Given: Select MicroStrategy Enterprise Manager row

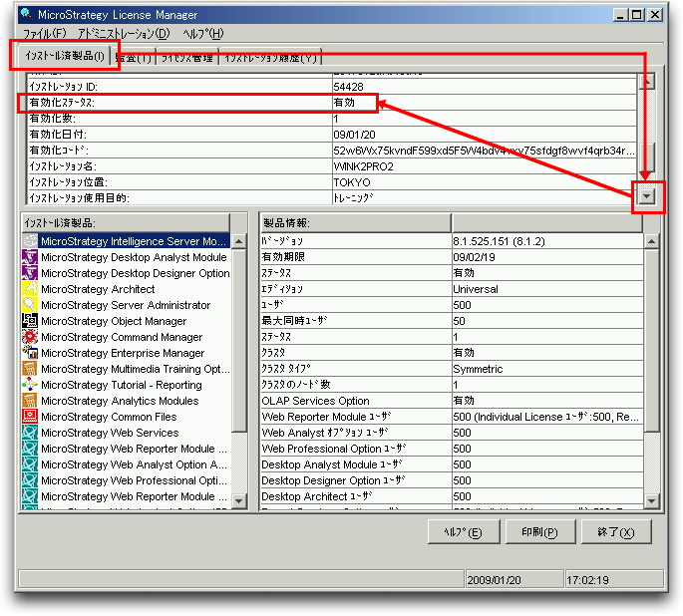Looking at the screenshot, I should [x=126, y=353].
